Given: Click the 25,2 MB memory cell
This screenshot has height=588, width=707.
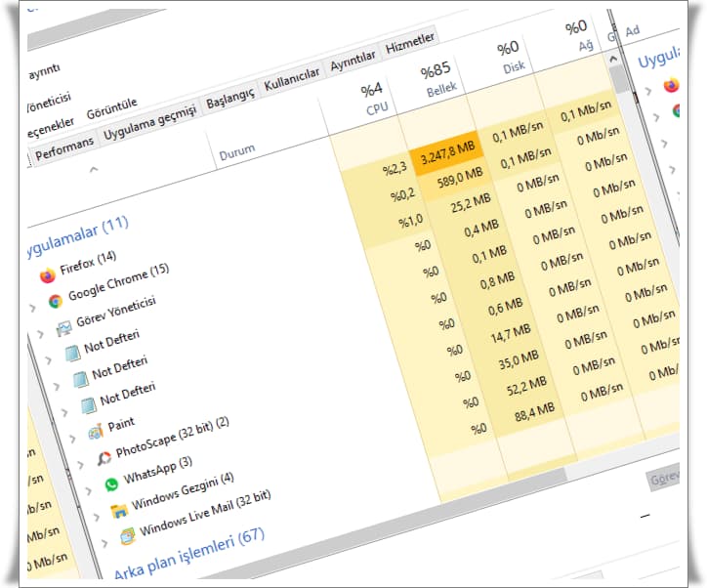Looking at the screenshot, I should (471, 202).
